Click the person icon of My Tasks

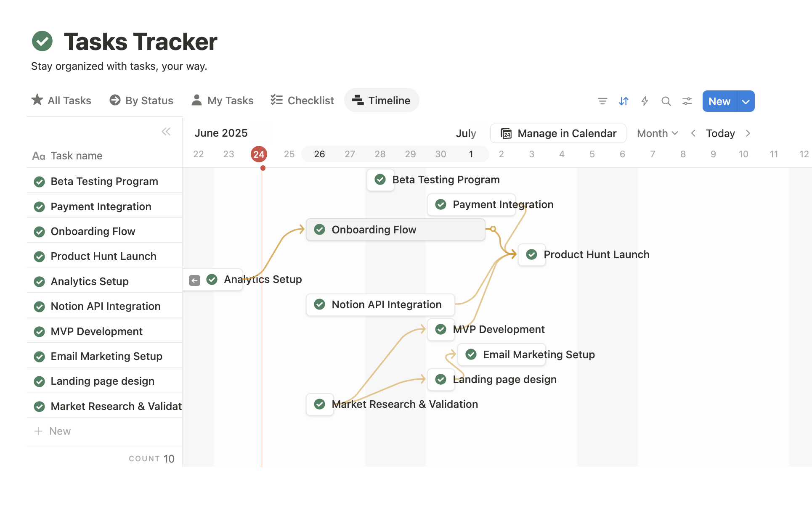point(196,100)
